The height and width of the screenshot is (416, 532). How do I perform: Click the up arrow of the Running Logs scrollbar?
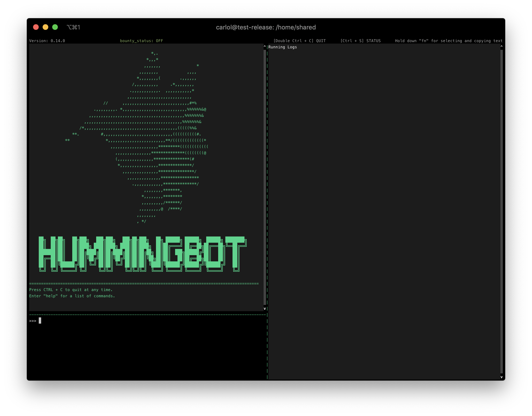point(502,46)
